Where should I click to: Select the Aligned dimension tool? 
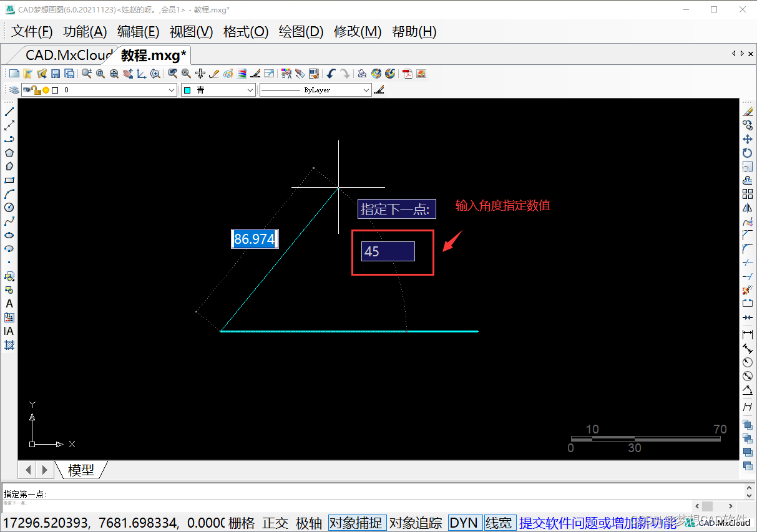[x=748, y=349]
